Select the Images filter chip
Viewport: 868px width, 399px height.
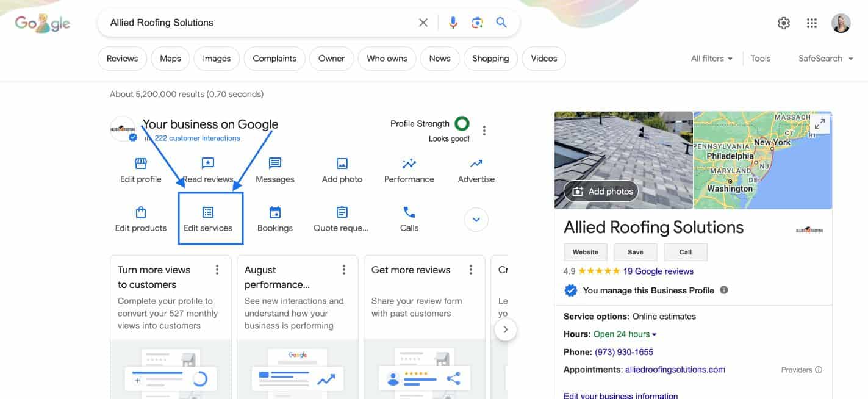click(x=217, y=59)
